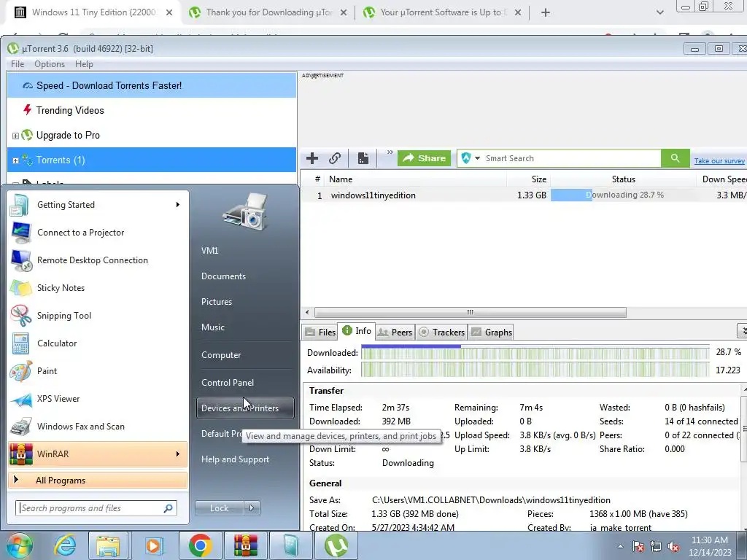Open Windows Explorer folder in the taskbar
Image resolution: width=747 pixels, height=560 pixels.
[x=108, y=545]
